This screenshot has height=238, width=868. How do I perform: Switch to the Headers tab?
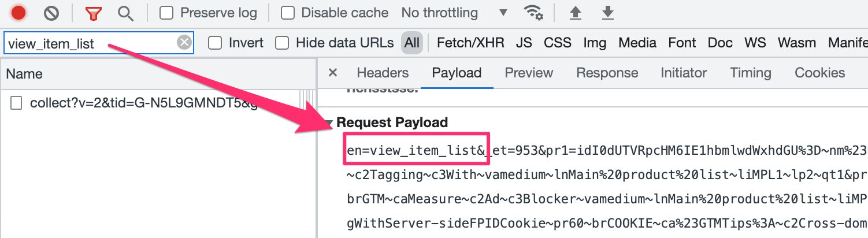click(x=383, y=73)
